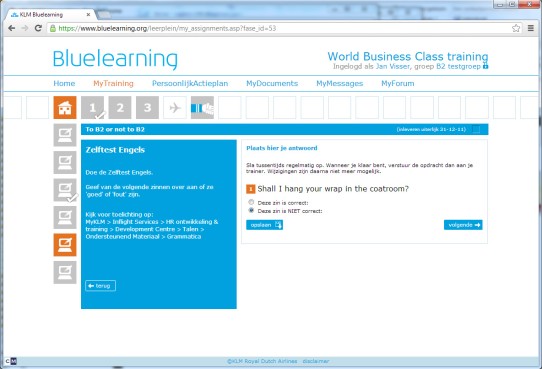Open the Home menu item
The width and height of the screenshot is (542, 369).
[x=64, y=83]
